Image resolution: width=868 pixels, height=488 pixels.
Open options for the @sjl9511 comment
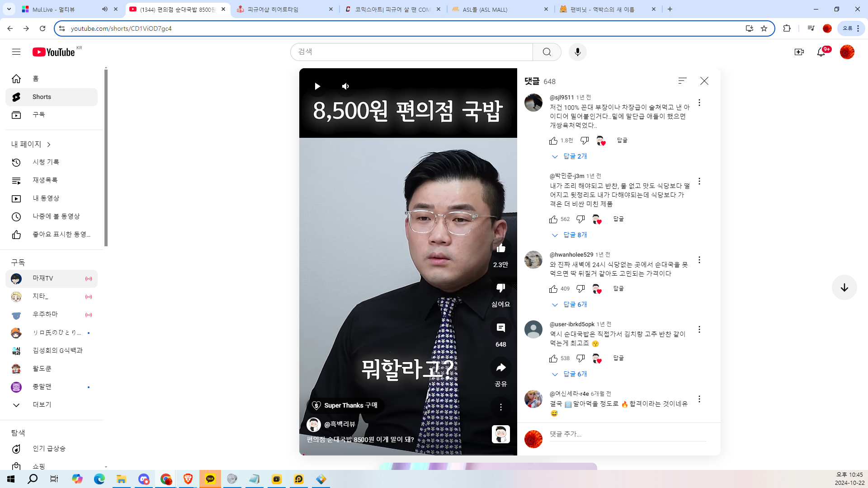tap(699, 103)
